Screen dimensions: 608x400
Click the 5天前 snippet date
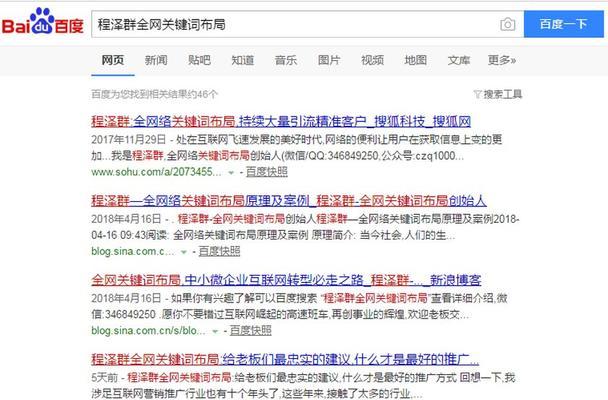(x=105, y=377)
